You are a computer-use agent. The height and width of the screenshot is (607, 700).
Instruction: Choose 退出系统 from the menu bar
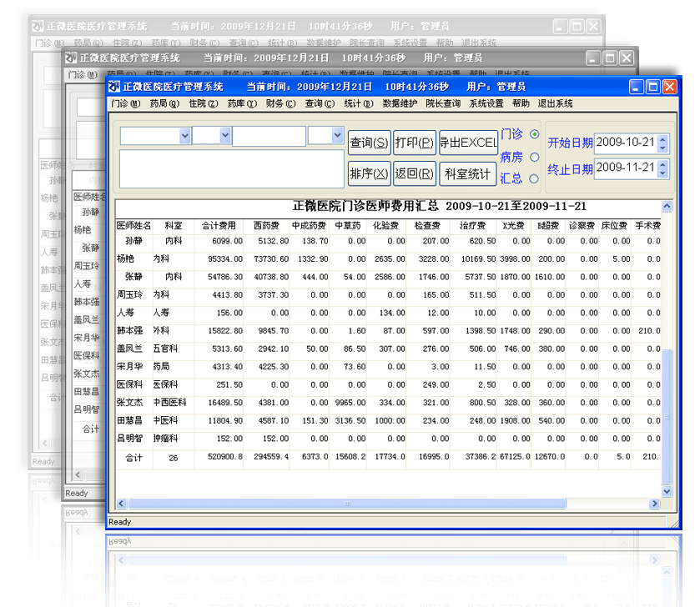555,103
